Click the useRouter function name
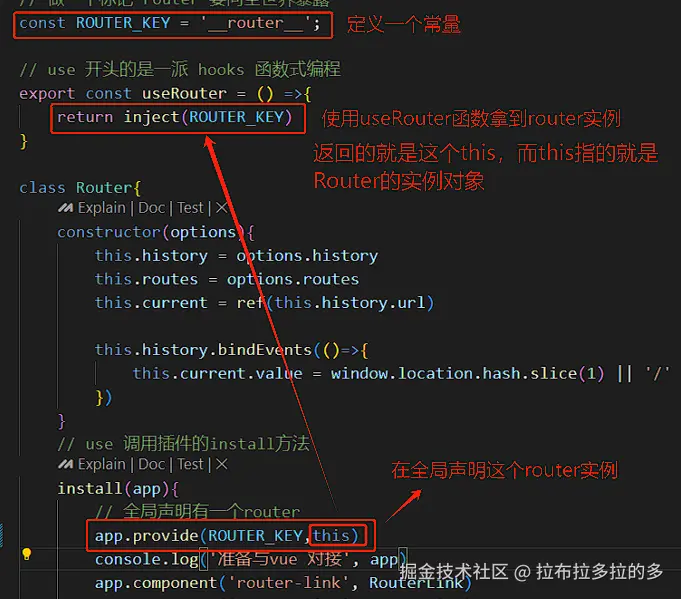This screenshot has width=681, height=599. tap(184, 93)
